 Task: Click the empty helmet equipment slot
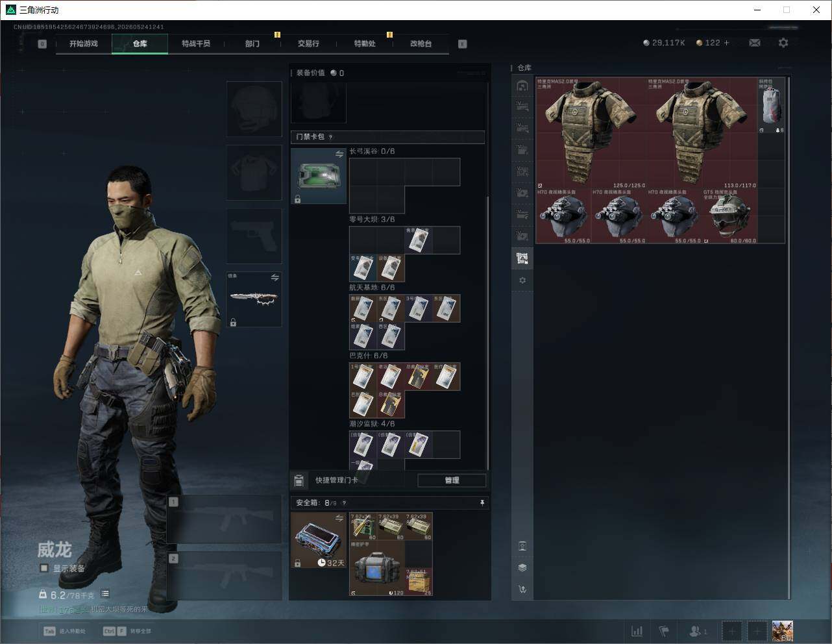click(254, 108)
